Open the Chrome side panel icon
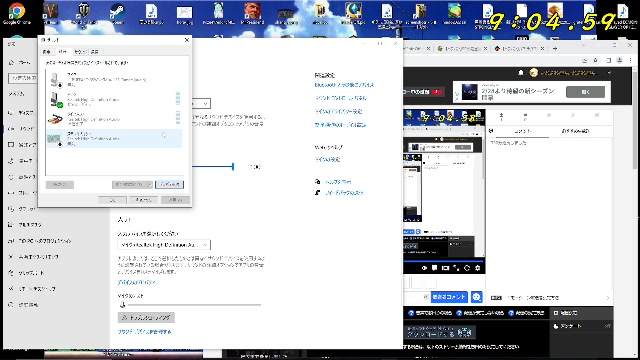This screenshot has height=360, width=640. (x=608, y=60)
